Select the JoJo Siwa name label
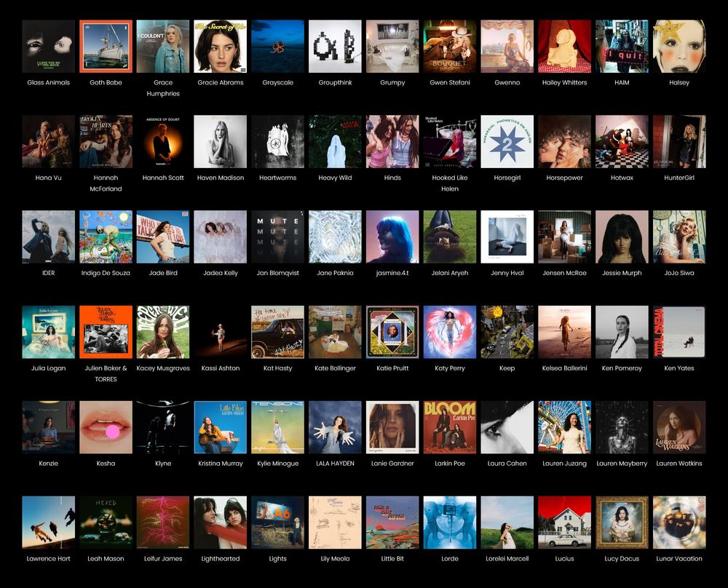This screenshot has height=588, width=728. pos(679,273)
